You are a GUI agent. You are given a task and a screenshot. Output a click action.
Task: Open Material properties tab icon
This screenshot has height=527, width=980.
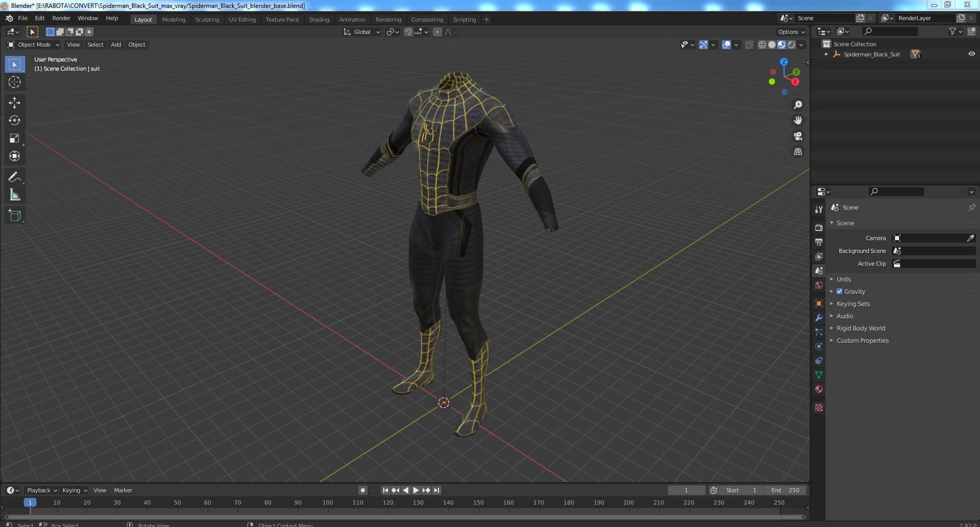(819, 389)
